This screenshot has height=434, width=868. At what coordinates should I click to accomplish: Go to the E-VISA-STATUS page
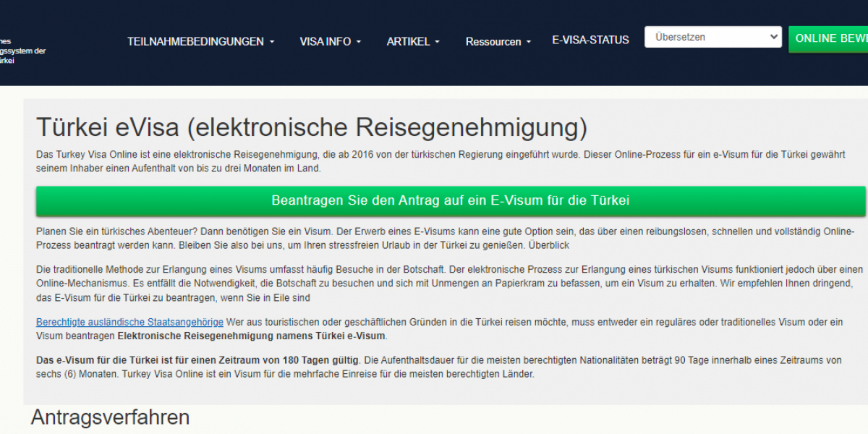pos(590,40)
